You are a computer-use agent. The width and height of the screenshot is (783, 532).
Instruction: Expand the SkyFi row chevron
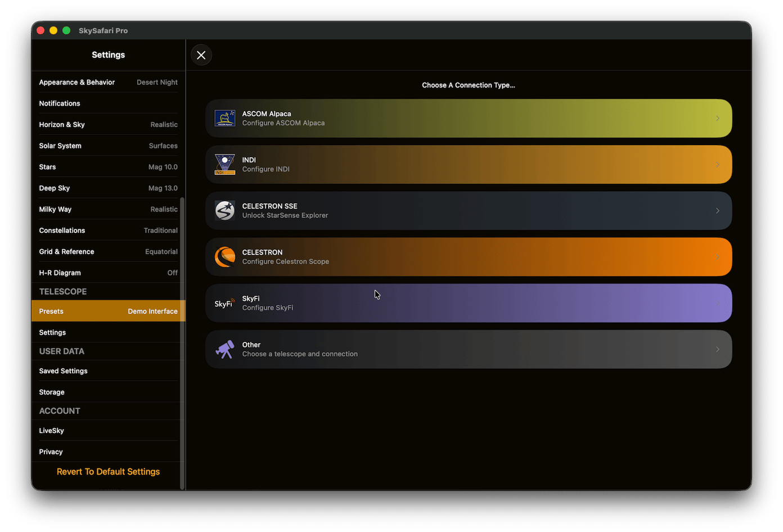(718, 303)
